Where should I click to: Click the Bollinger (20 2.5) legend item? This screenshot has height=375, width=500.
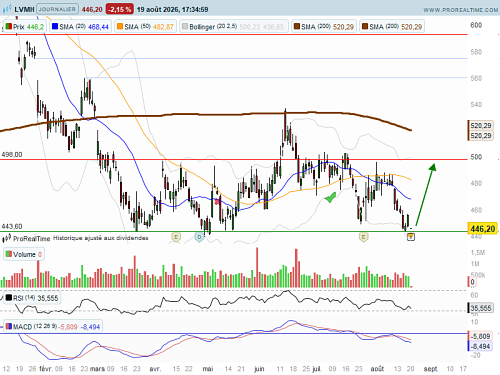(233, 27)
